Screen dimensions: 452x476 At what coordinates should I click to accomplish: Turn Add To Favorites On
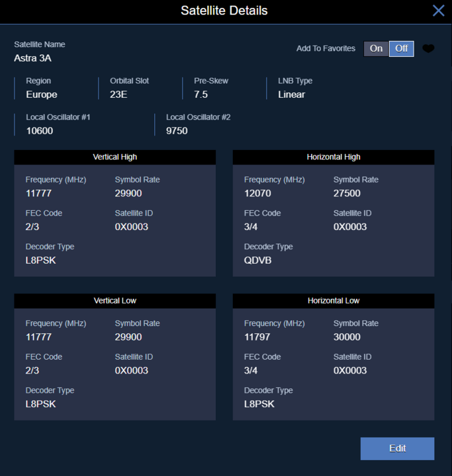click(x=376, y=48)
